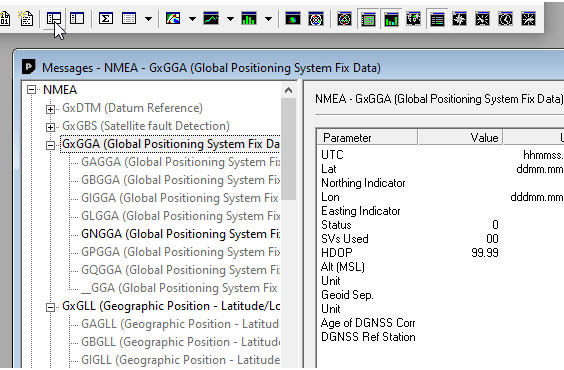Viewport: 564px width, 370px height.
Task: Toggle the Compass docking window icon
Action: [x=459, y=19]
